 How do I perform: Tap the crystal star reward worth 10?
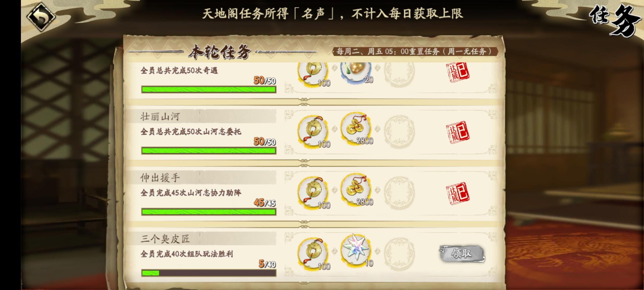(356, 249)
